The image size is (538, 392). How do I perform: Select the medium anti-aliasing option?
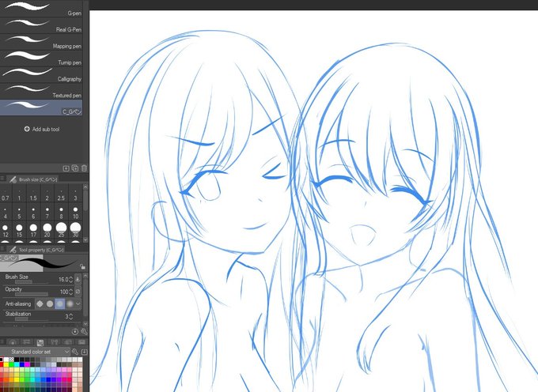tap(60, 303)
